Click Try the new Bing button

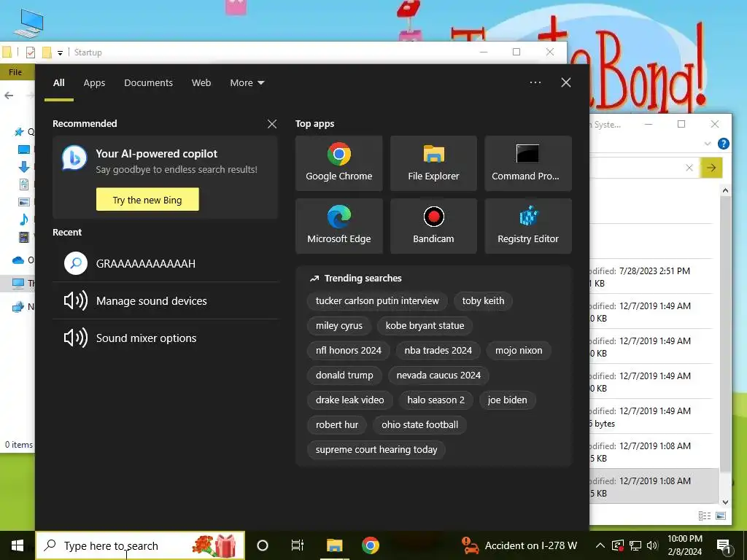click(x=147, y=200)
